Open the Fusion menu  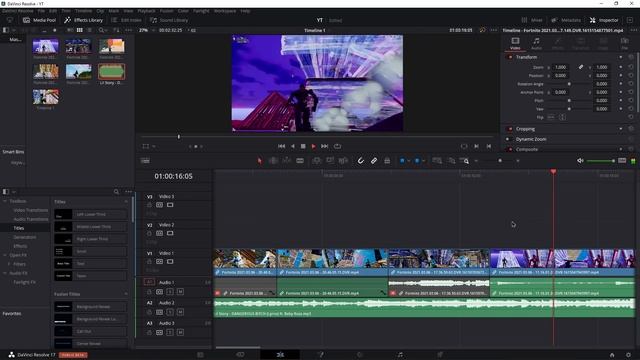pyautogui.click(x=166, y=11)
